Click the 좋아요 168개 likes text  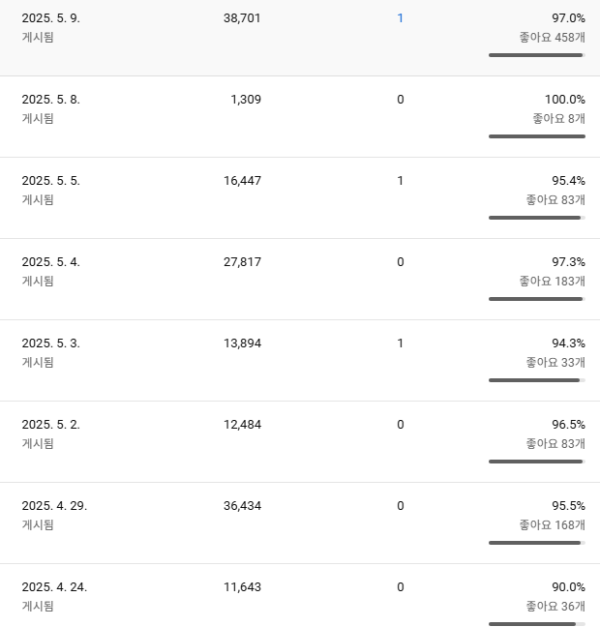[x=552, y=525]
